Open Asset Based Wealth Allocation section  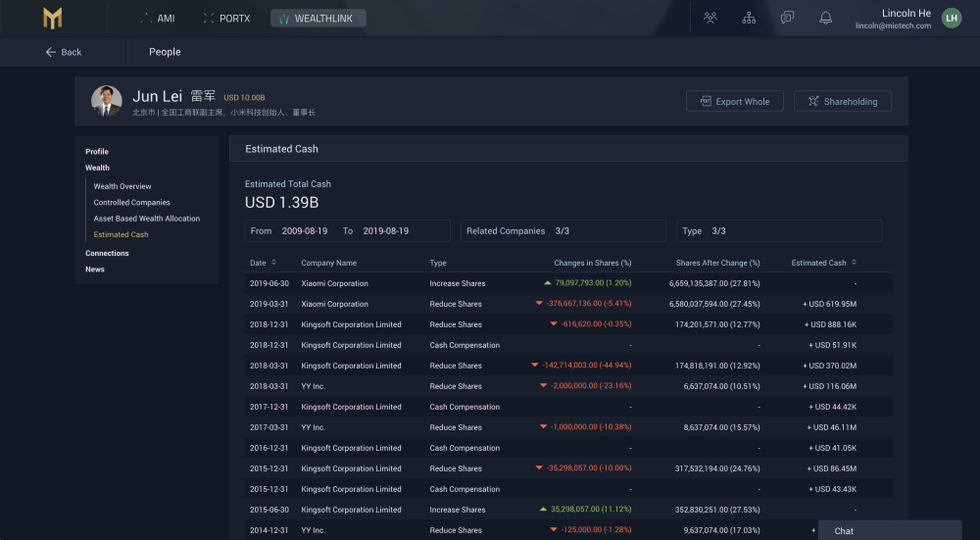click(146, 219)
